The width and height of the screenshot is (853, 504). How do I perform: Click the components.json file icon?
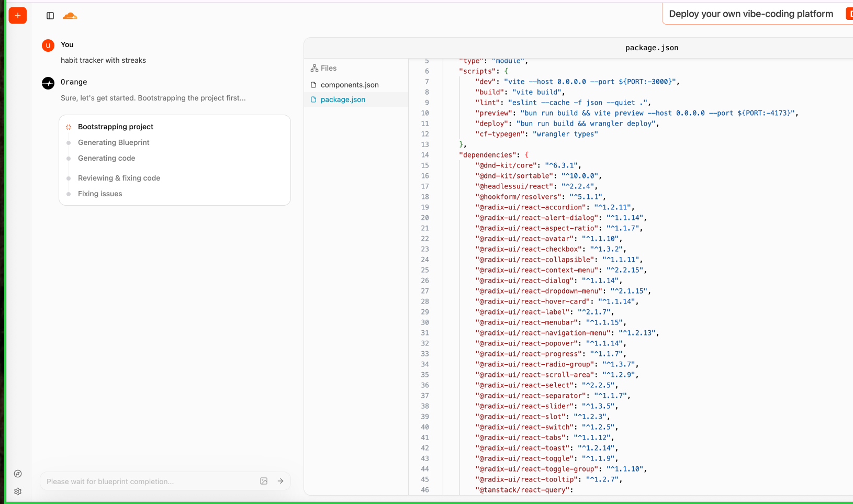pyautogui.click(x=313, y=84)
